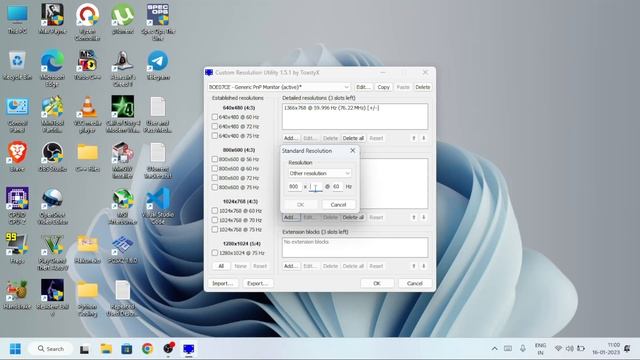Click the All button under Established resolutions

(221, 266)
